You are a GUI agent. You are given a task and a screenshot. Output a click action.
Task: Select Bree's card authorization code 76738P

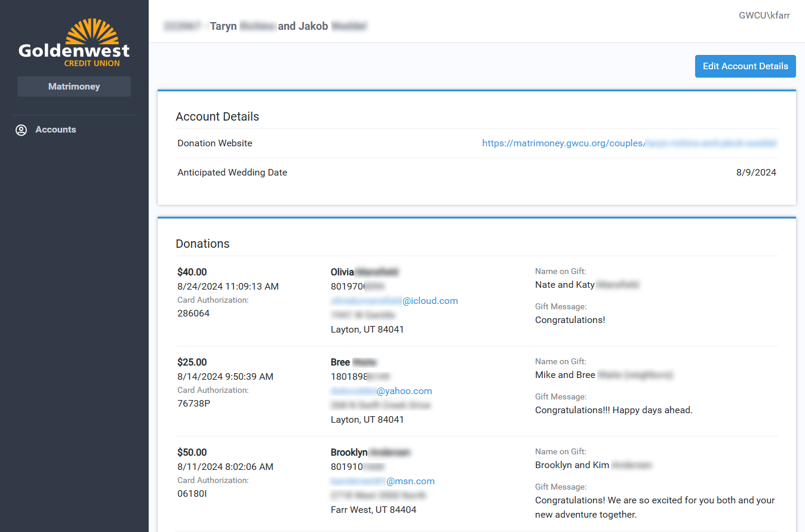194,403
